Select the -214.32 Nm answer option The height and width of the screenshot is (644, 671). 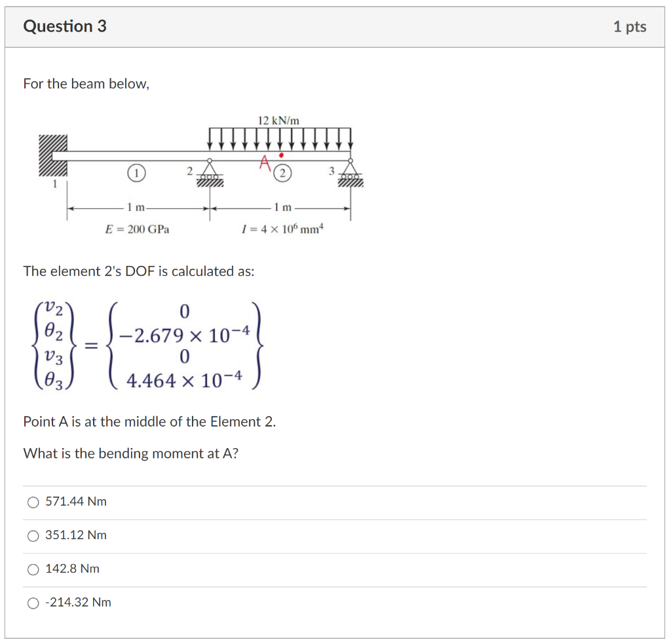33,603
